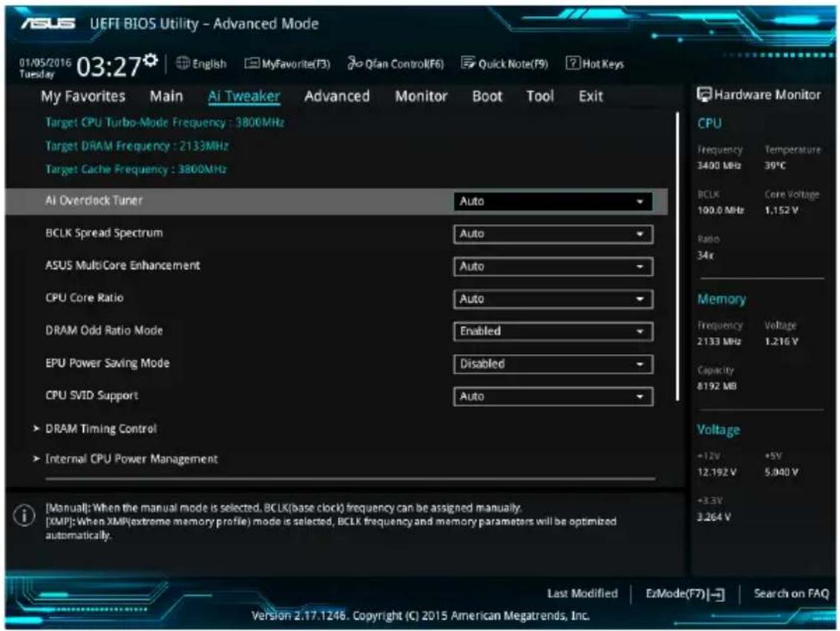The image size is (840, 631).
Task: Click the Voltage heading in Hardware Monitor
Action: coord(718,430)
